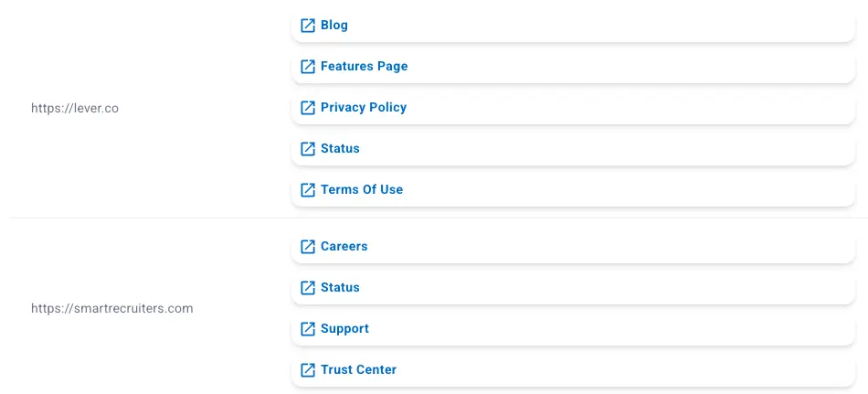Click the external-link icon beside Privacy Policy
Viewport: 868px width, 394px height.
pos(308,108)
